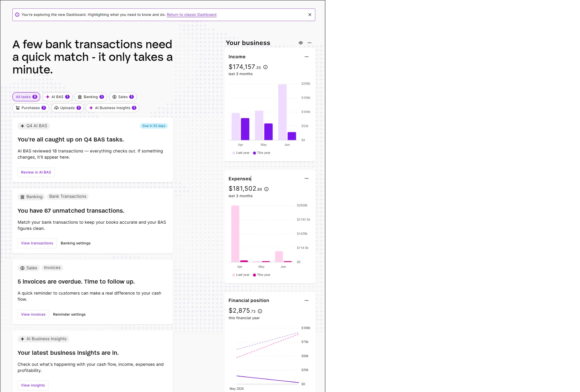Open Banking settings
Viewport: 580px width, 392px height.
tap(75, 243)
